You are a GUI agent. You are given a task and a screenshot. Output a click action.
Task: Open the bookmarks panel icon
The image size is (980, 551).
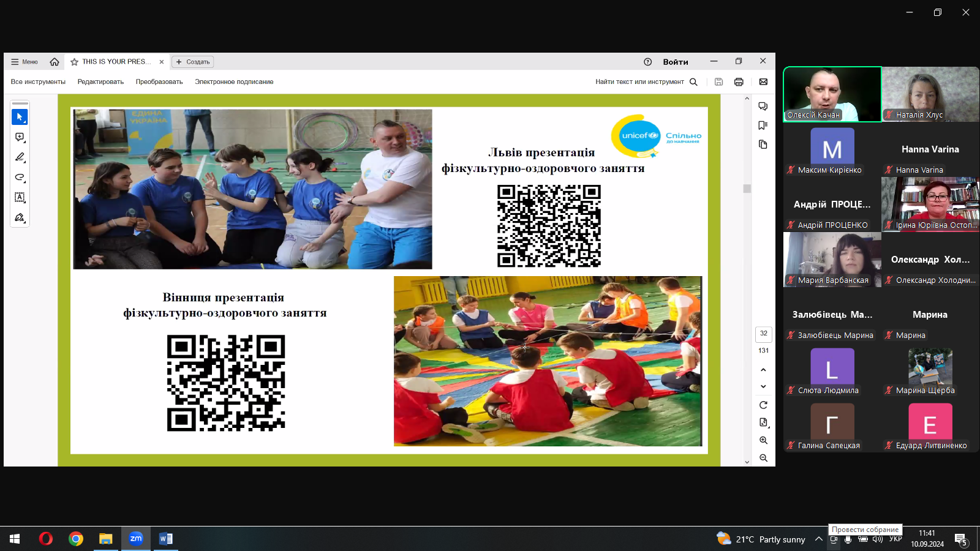[763, 126]
